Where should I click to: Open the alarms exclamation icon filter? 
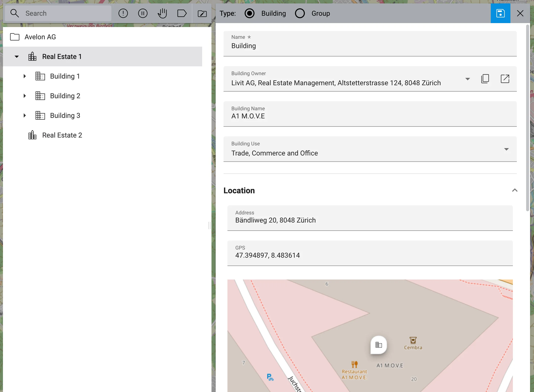click(123, 13)
